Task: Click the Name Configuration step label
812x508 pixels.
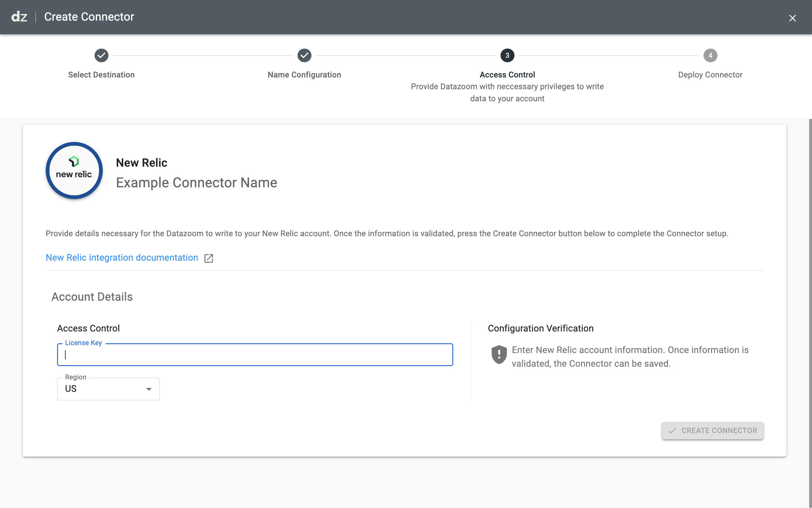Action: click(x=304, y=75)
